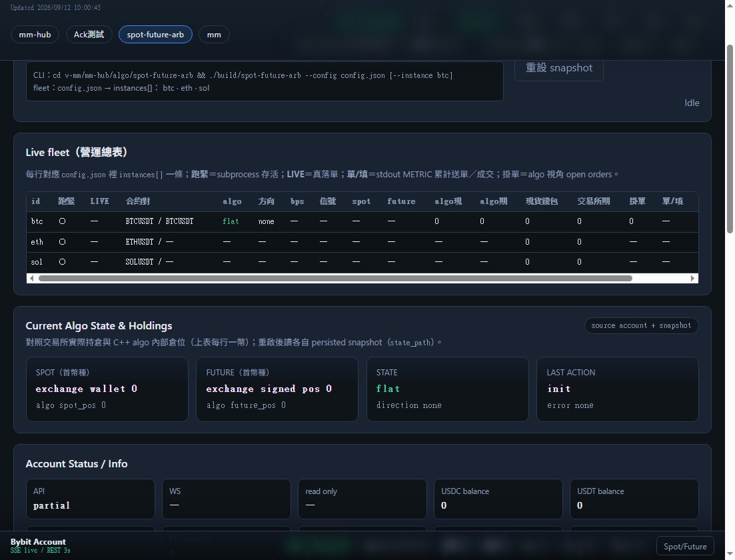735x560 pixels.
Task: Click the fleet config.json instances line
Action: [x=121, y=88]
